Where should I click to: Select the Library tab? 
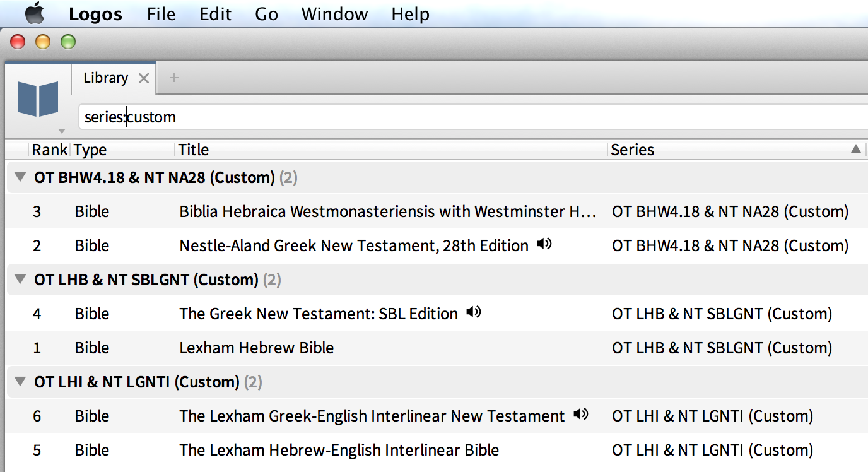105,78
